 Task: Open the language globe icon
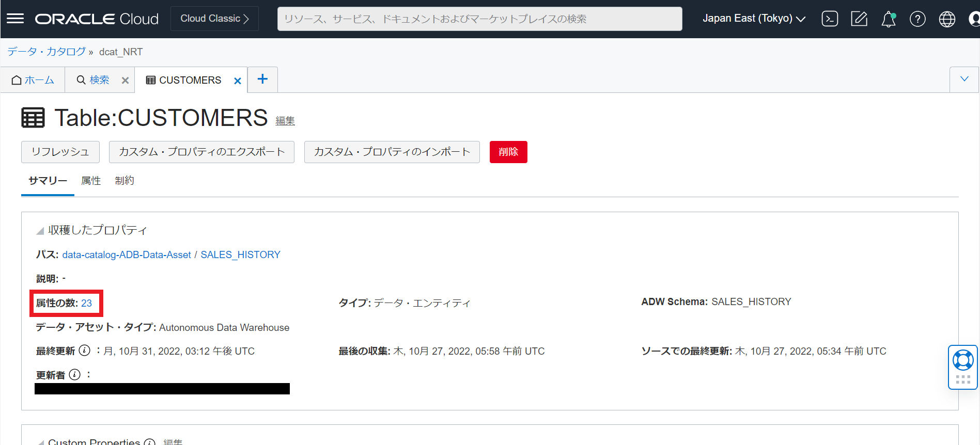(x=947, y=19)
